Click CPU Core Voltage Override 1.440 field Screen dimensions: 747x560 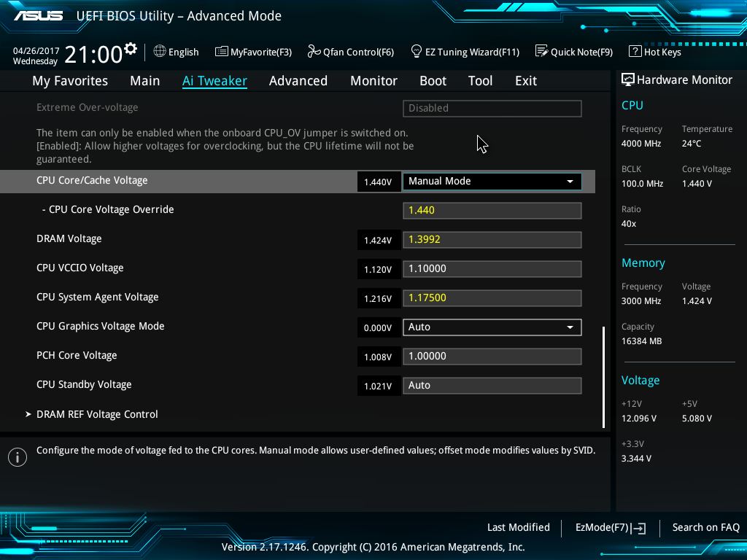[x=492, y=211]
